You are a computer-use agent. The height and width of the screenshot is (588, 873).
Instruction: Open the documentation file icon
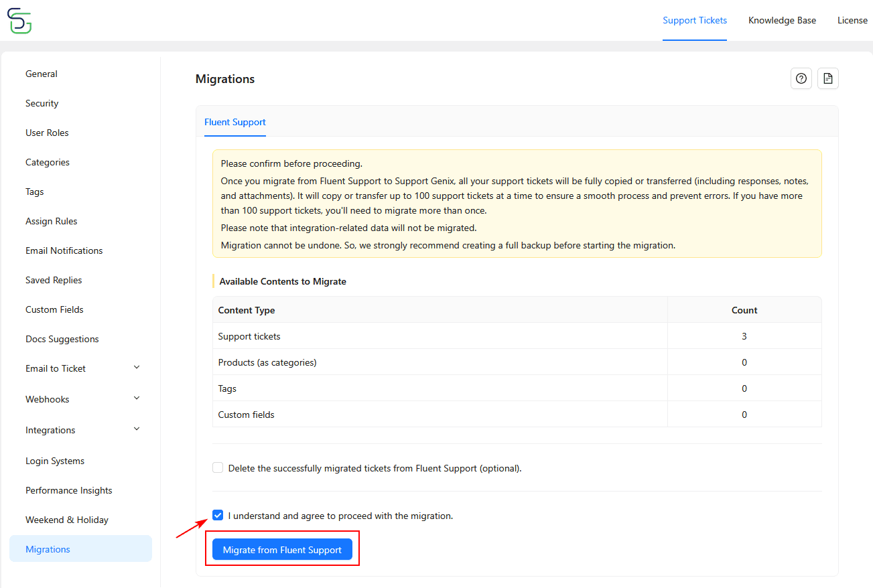tap(828, 78)
